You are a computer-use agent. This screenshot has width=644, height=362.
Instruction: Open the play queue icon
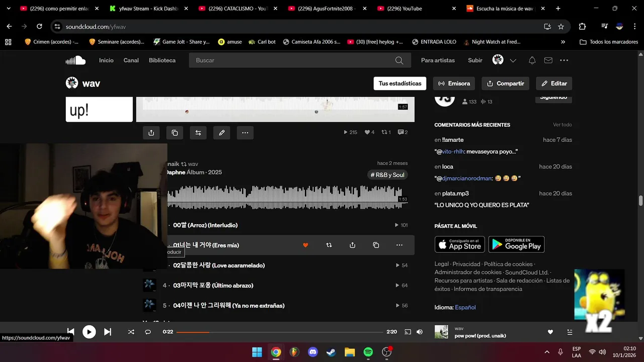tap(570, 332)
